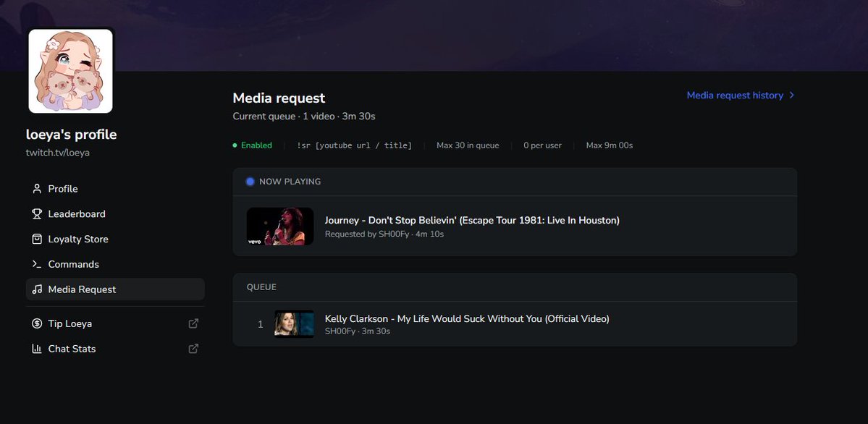Click the 'Max 30 in queue' text
Image resolution: width=868 pixels, height=424 pixels.
pos(468,145)
